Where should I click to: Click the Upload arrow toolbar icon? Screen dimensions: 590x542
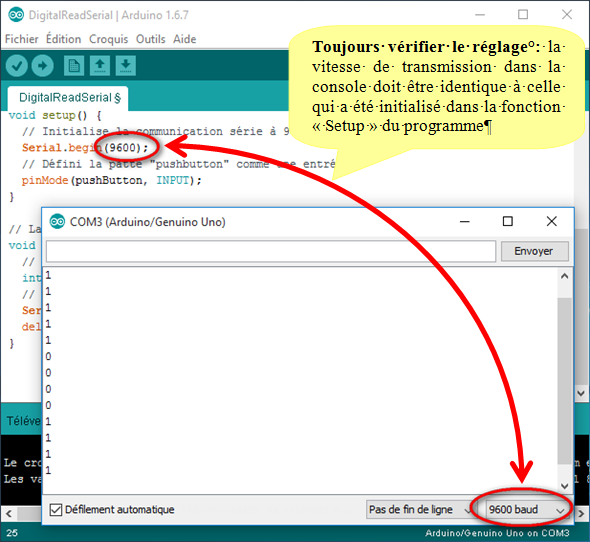[x=43, y=66]
